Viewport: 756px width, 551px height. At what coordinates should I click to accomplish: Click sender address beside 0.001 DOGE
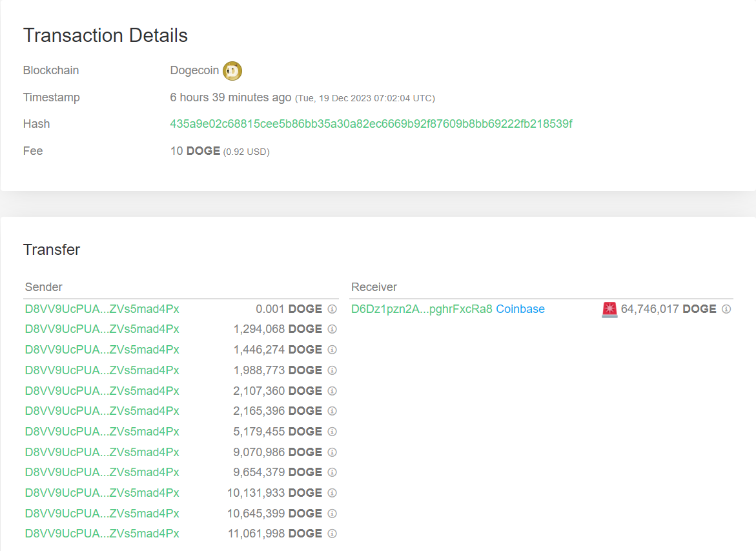coord(101,309)
